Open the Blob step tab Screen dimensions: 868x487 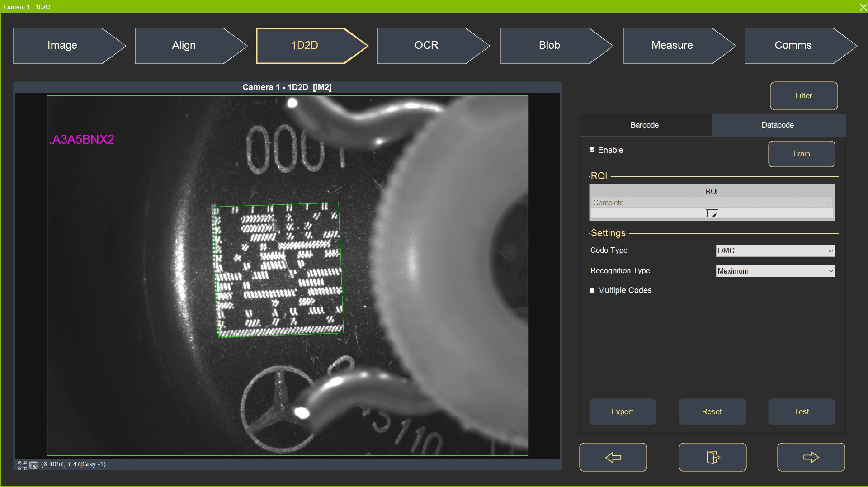pos(556,45)
